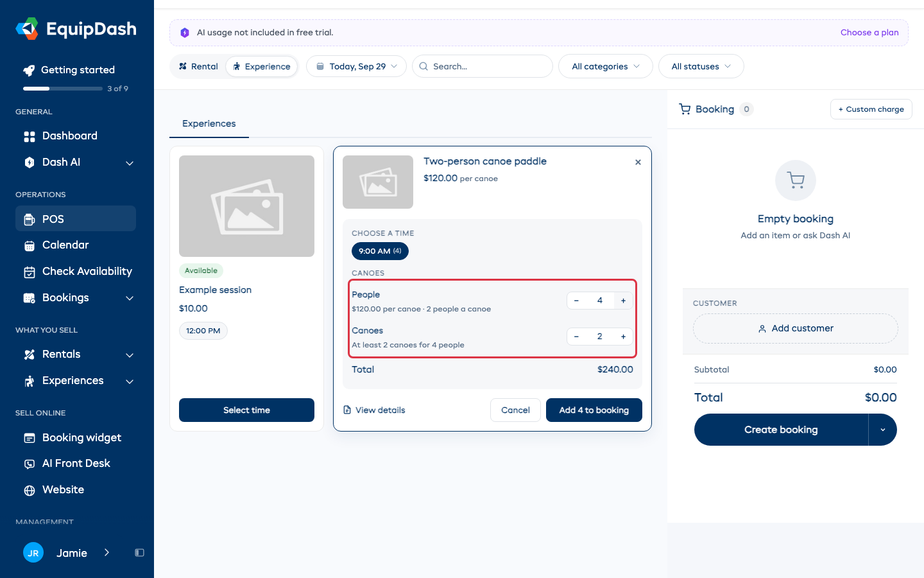Image resolution: width=924 pixels, height=578 pixels.
Task: Close the Two-person canoe paddle card
Action: click(x=638, y=162)
